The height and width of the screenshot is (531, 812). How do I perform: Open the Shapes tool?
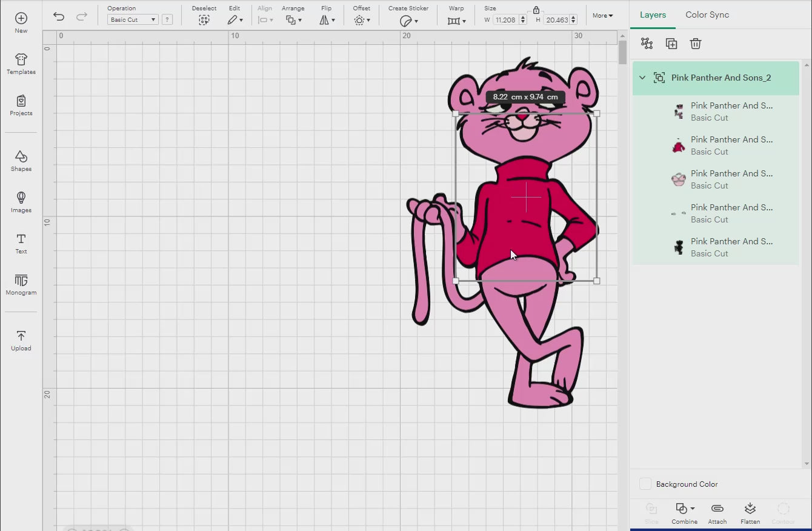coord(21,161)
